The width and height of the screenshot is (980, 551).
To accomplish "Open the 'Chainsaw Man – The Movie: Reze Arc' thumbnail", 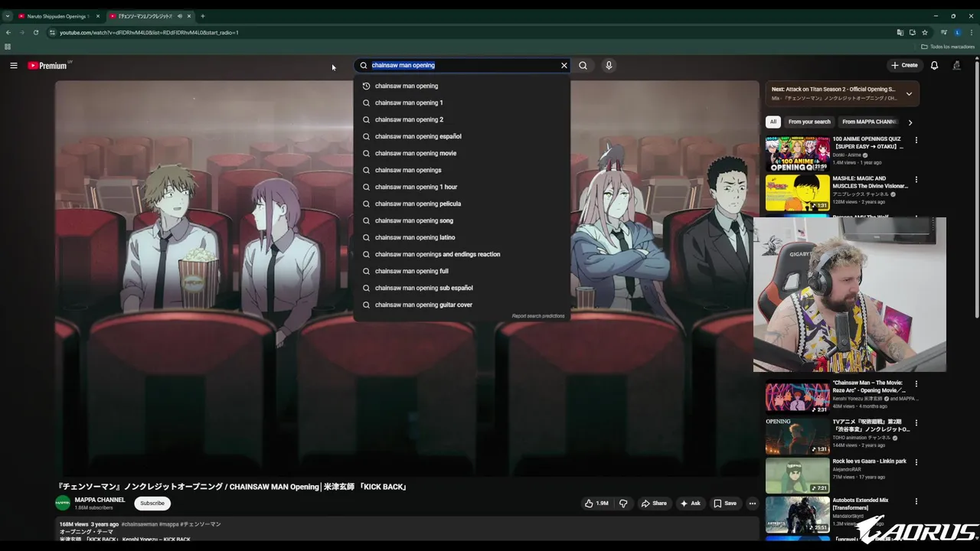I will coord(797,396).
